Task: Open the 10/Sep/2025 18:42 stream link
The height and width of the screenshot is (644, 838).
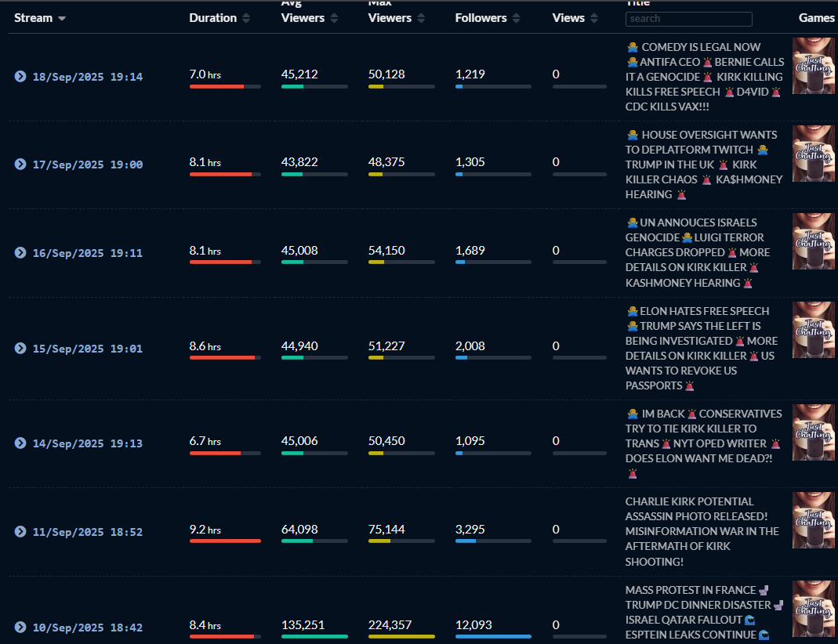Action: [88, 628]
